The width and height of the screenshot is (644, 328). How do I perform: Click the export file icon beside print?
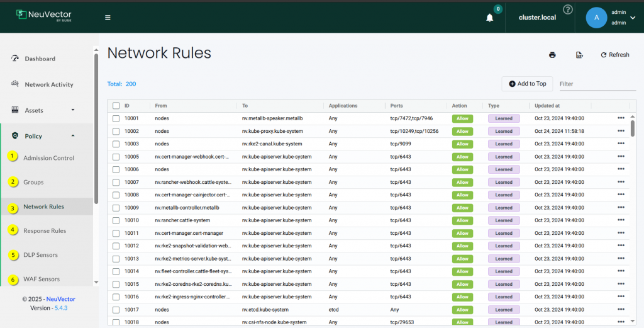coord(579,55)
